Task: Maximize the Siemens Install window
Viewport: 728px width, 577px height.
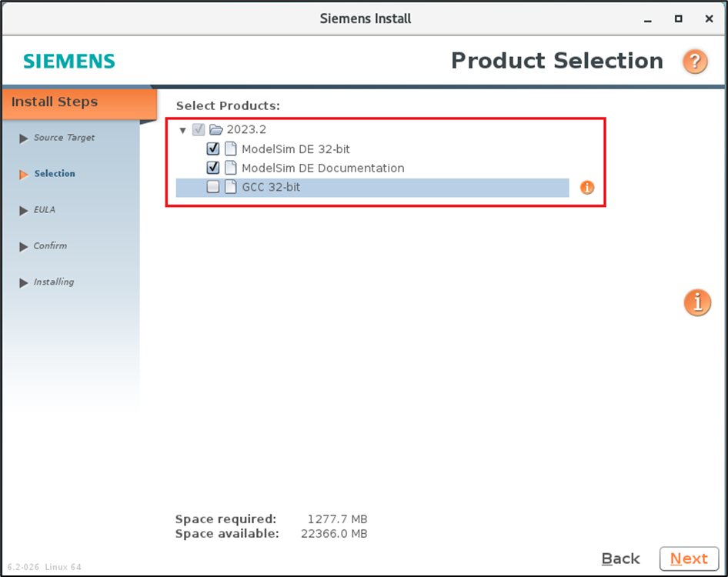Action: point(678,18)
